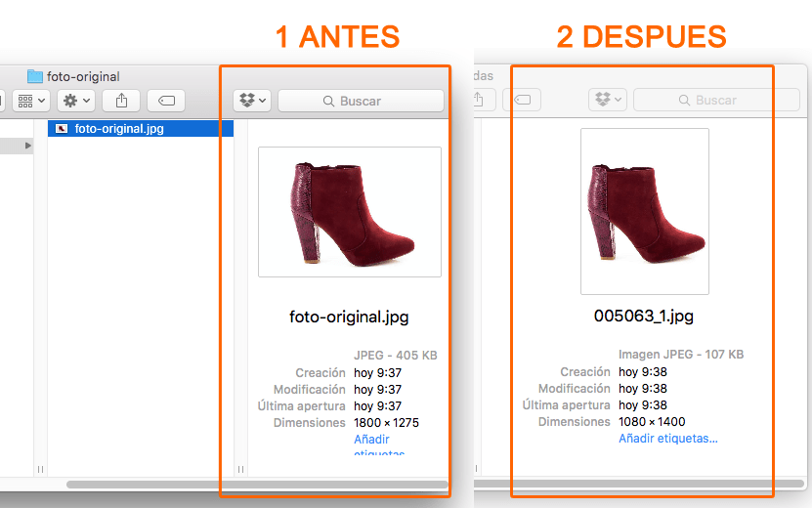Click Añadir etiquetas… link in right window
The width and height of the screenshot is (812, 508).
tap(667, 439)
